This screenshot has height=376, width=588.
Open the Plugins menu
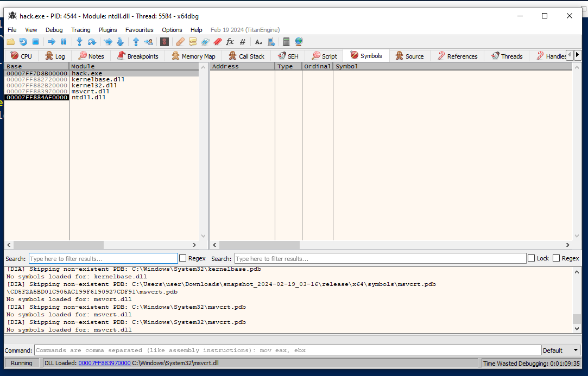[108, 30]
